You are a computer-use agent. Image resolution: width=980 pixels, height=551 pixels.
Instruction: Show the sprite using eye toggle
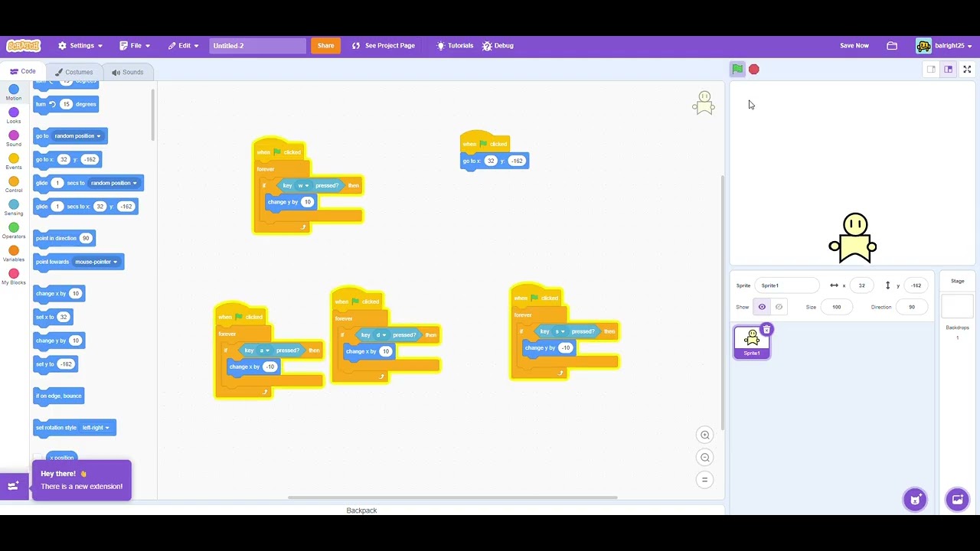tap(762, 307)
